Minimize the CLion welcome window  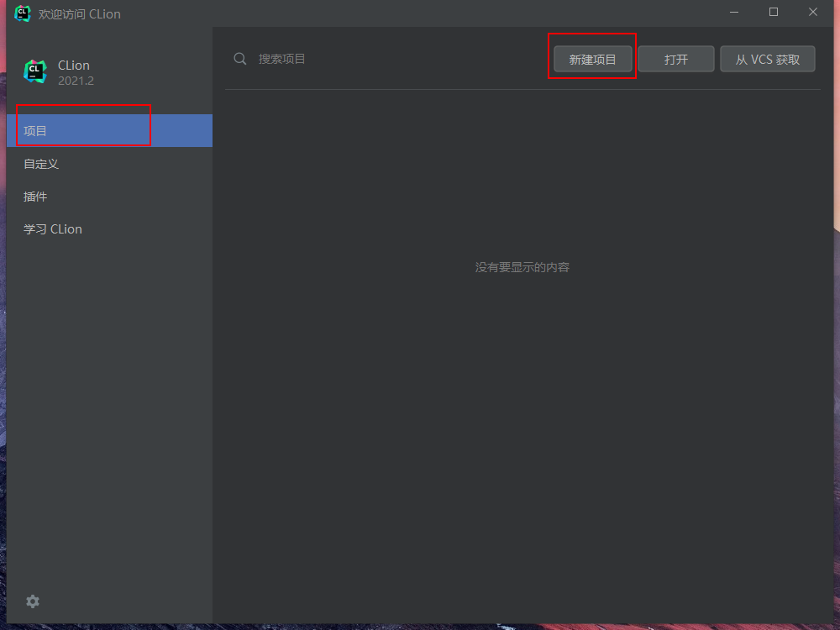[x=734, y=12]
